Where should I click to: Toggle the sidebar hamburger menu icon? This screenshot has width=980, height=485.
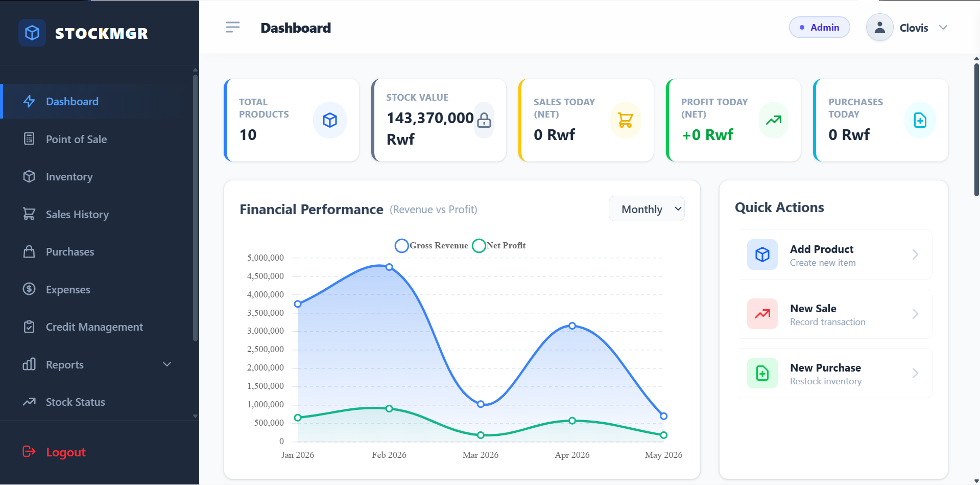pyautogui.click(x=233, y=27)
